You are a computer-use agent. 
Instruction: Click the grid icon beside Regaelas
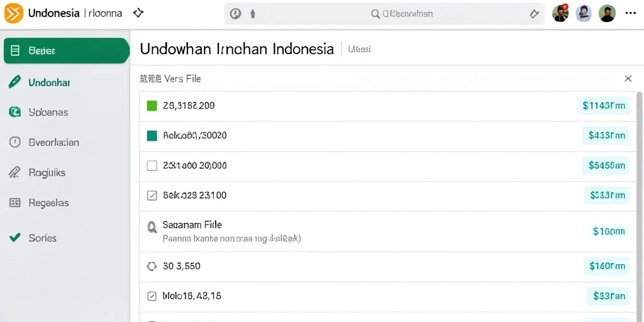15,203
